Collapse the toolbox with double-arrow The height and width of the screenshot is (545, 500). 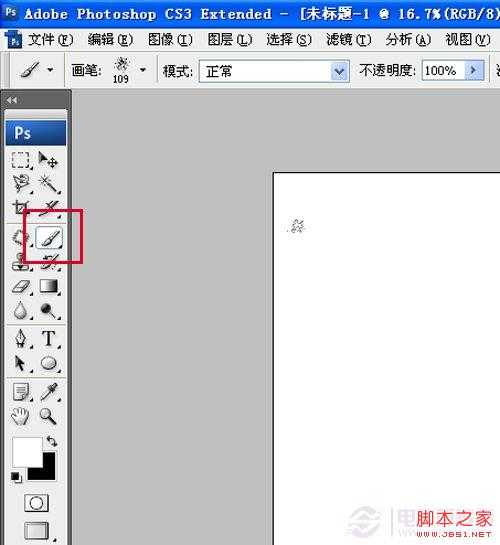pos(12,100)
